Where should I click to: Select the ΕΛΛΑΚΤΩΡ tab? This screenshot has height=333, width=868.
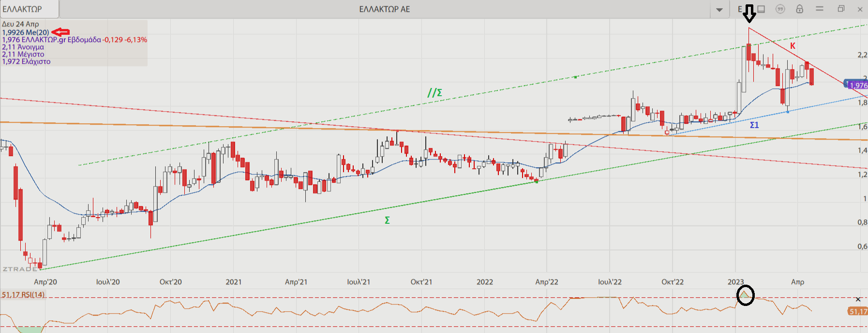pyautogui.click(x=29, y=9)
